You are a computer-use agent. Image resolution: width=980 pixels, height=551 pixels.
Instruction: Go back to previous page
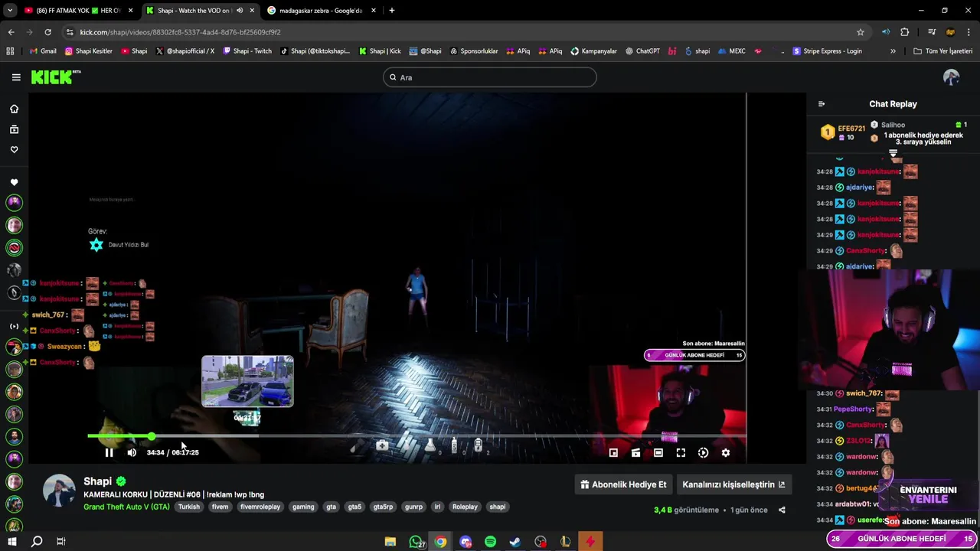tap(11, 32)
